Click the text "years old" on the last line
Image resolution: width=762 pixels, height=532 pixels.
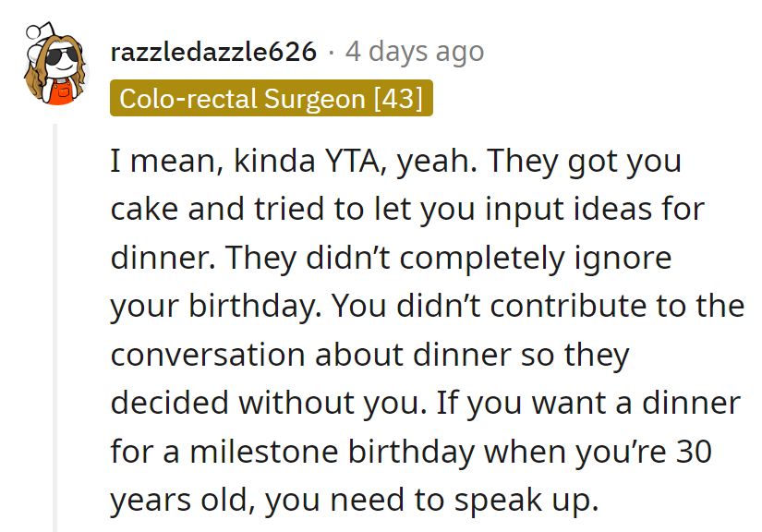coord(182,500)
